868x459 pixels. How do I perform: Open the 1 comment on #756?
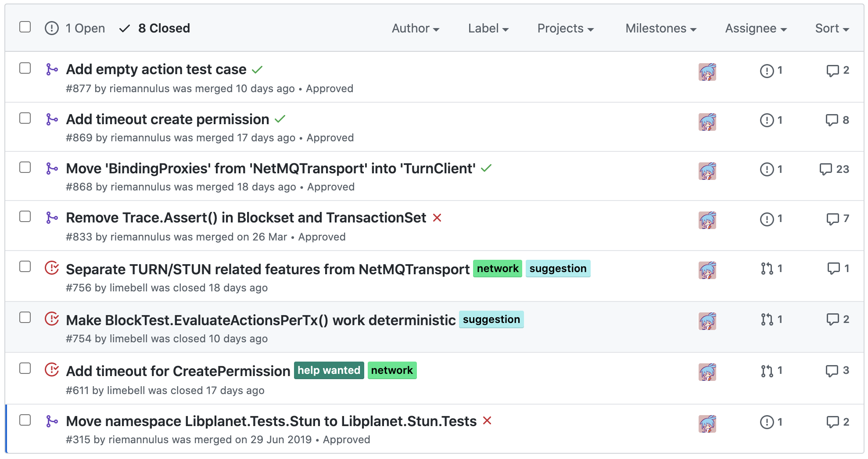[x=838, y=269]
